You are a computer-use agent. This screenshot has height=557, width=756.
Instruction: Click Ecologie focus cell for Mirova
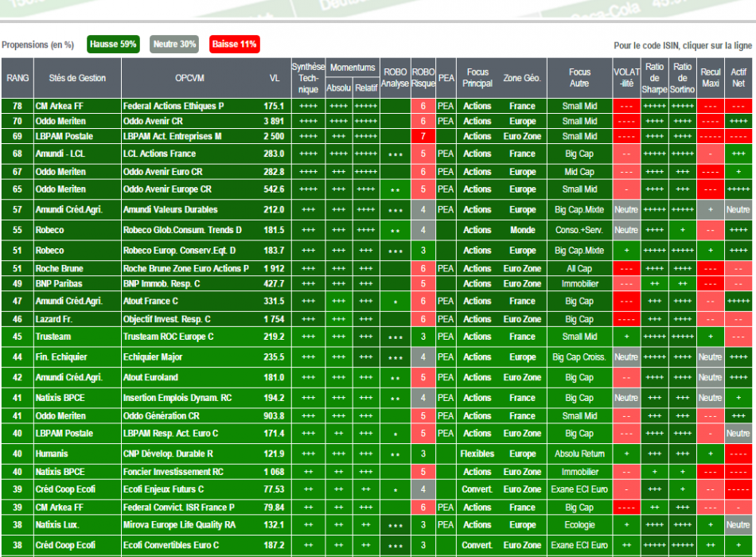579,524
